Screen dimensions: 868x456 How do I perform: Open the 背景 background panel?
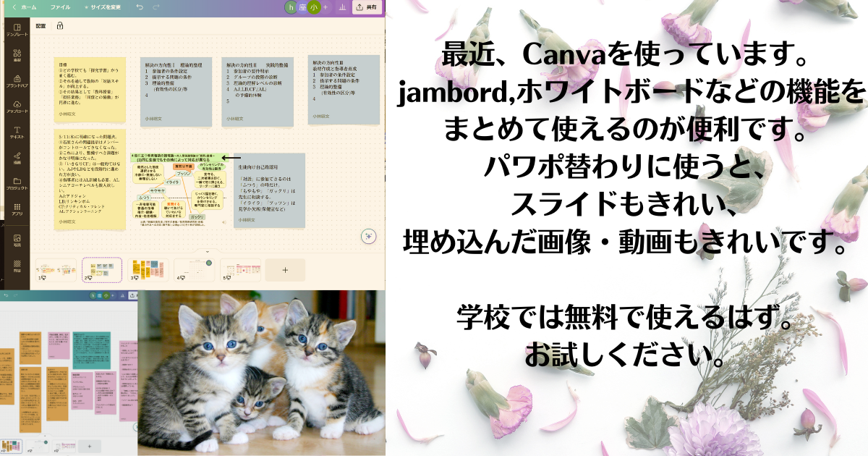(x=17, y=266)
